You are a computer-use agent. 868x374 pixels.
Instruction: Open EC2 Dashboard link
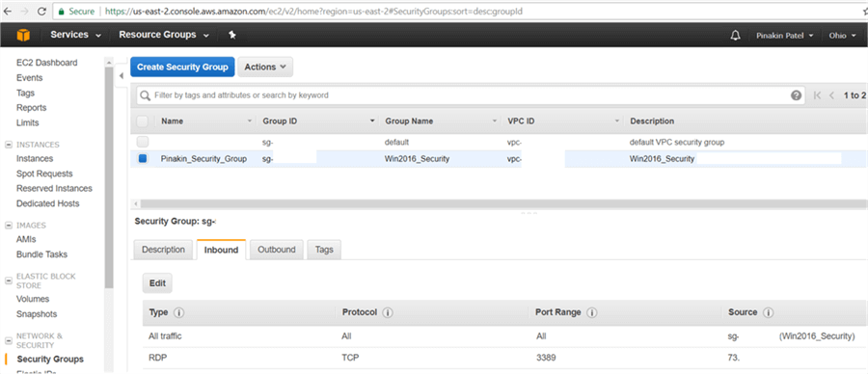click(47, 63)
